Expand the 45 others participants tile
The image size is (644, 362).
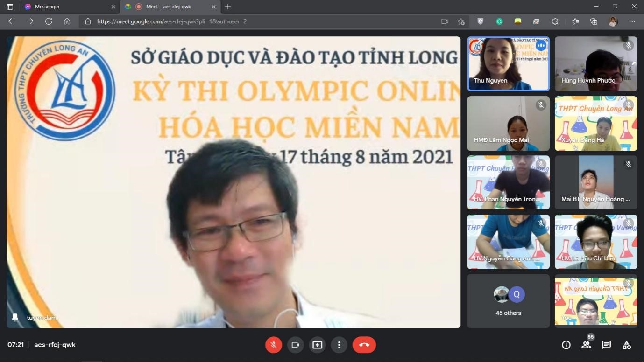(x=508, y=301)
